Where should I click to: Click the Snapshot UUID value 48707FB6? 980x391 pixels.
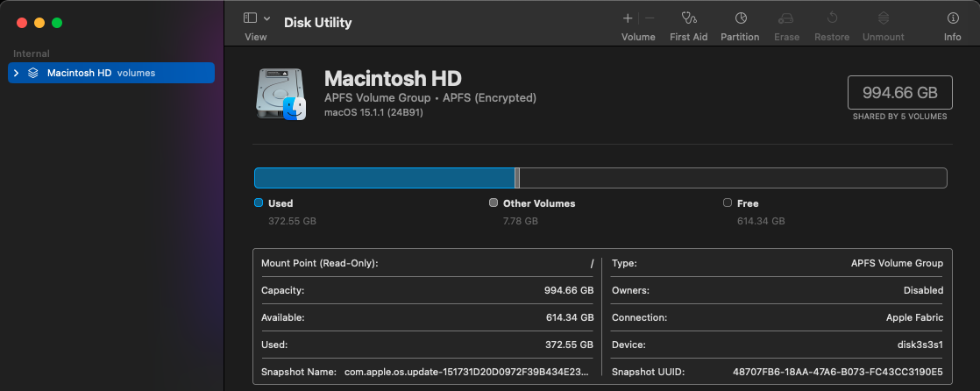[x=837, y=372]
